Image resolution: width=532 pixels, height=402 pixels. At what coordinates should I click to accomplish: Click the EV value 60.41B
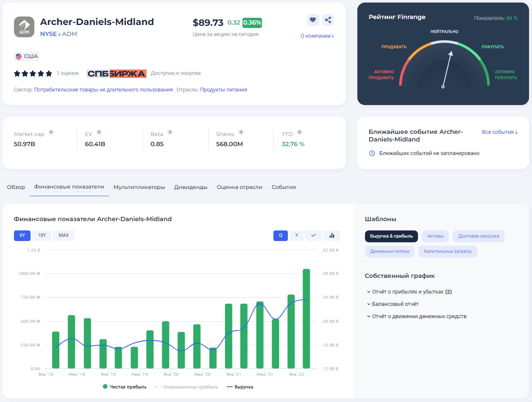pos(95,144)
